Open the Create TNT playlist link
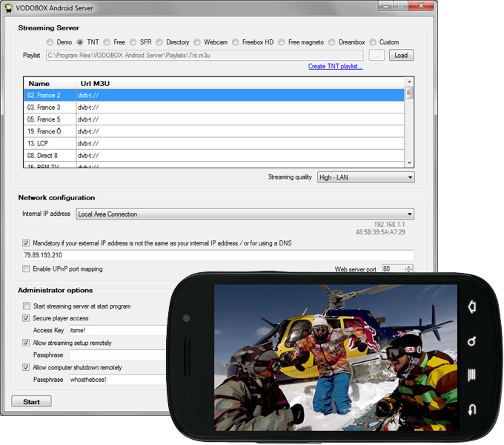504x445 pixels. (x=335, y=66)
